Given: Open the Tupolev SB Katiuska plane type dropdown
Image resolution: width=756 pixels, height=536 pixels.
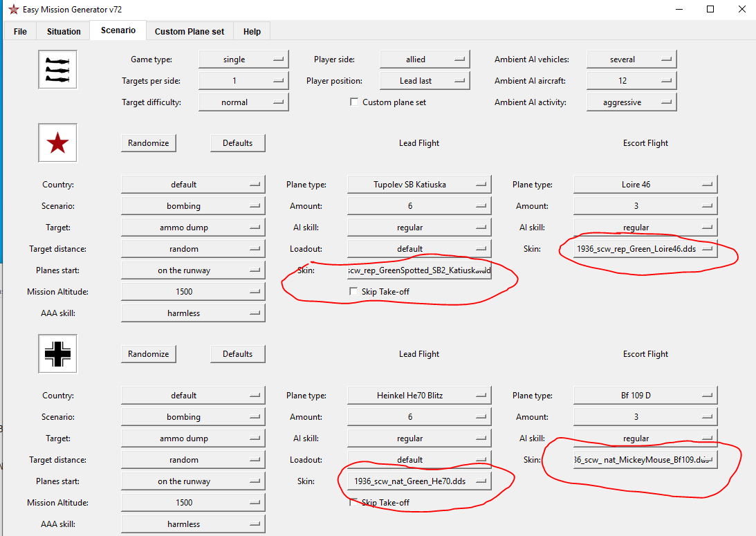Looking at the screenshot, I should 419,185.
